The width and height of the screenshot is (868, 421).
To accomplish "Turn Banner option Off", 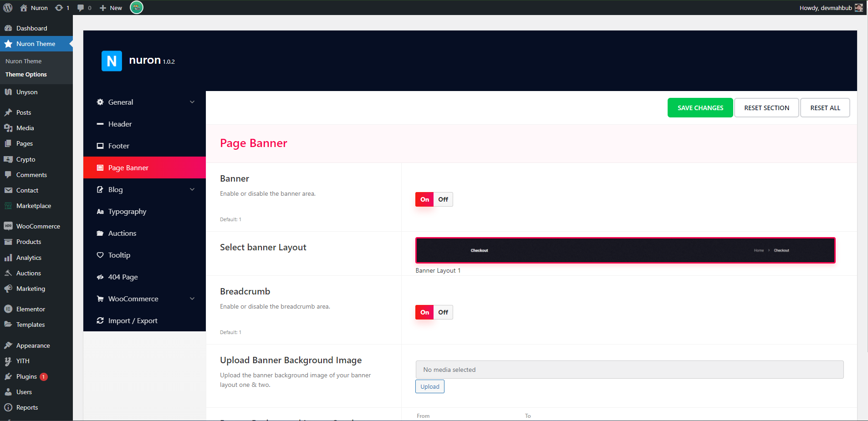I will (443, 199).
